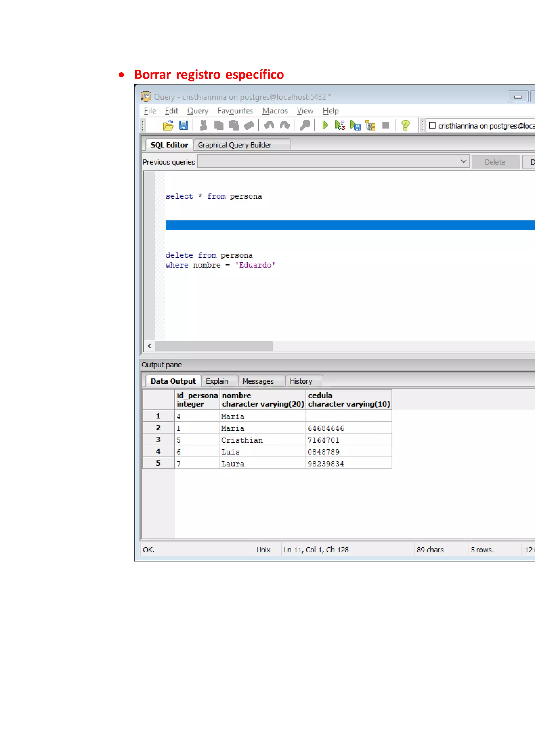Click the Redo arrow icon

coord(285,126)
